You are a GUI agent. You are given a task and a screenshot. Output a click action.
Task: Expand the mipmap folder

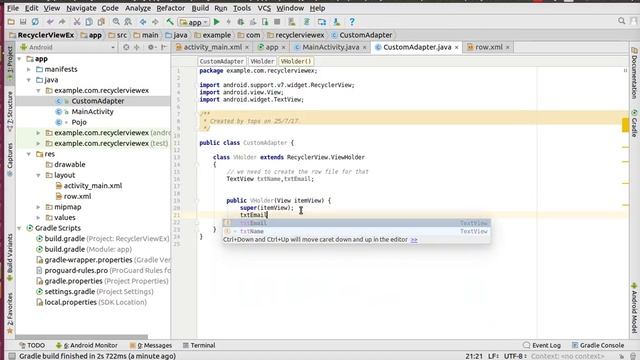39,207
